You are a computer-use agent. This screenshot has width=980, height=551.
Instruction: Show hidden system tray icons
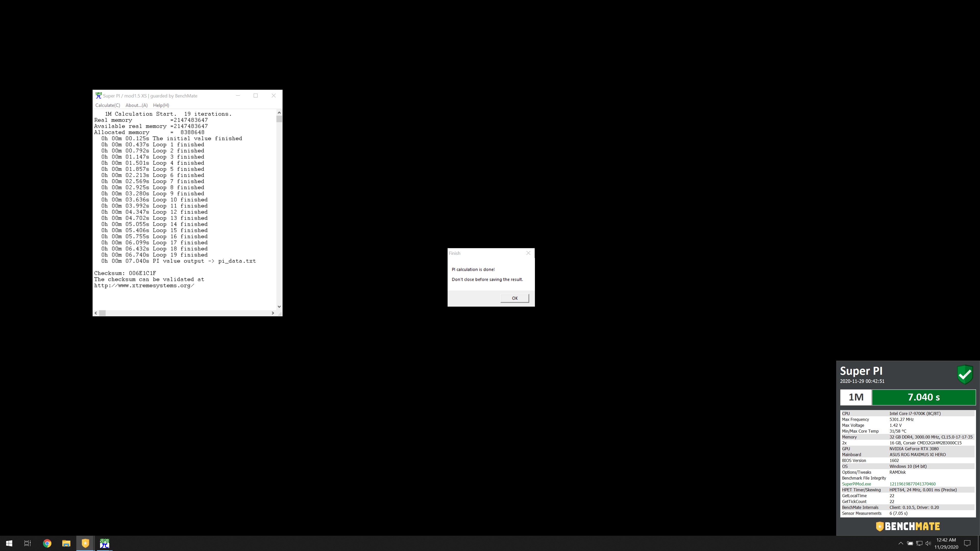900,543
